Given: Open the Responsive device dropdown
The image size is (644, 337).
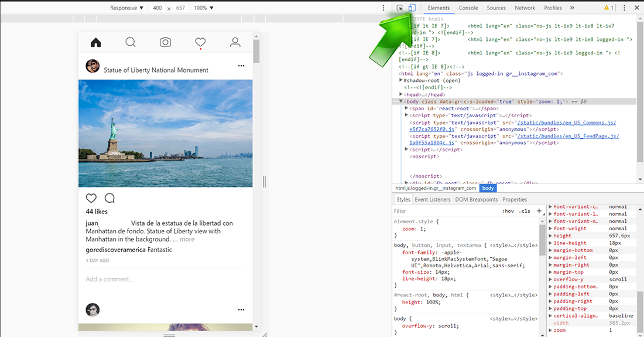Looking at the screenshot, I should coord(126,8).
